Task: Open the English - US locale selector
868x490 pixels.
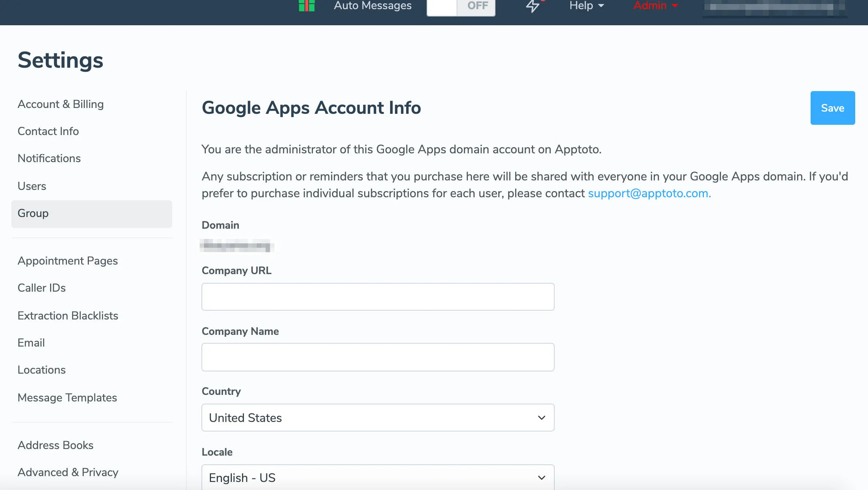Action: pyautogui.click(x=378, y=478)
